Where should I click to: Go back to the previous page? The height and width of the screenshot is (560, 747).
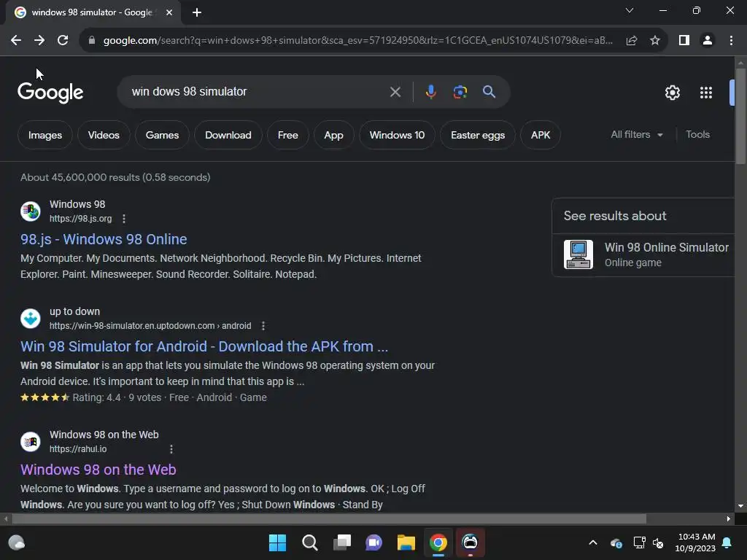pos(16,41)
